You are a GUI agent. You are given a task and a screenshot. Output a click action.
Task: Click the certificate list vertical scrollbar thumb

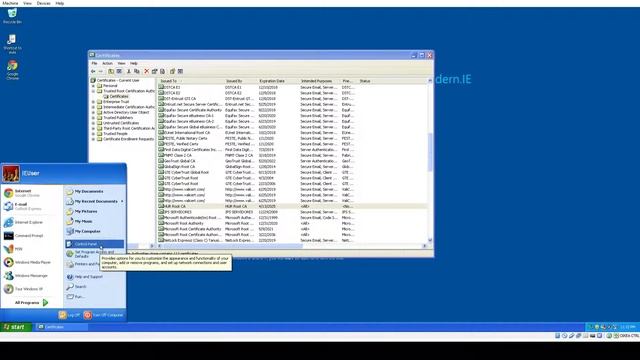click(430, 152)
